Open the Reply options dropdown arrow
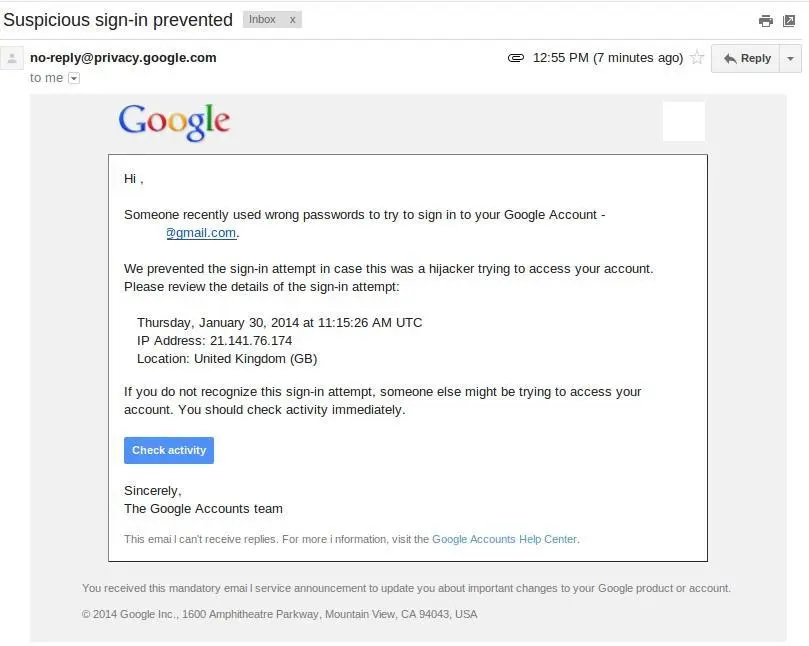 [790, 58]
